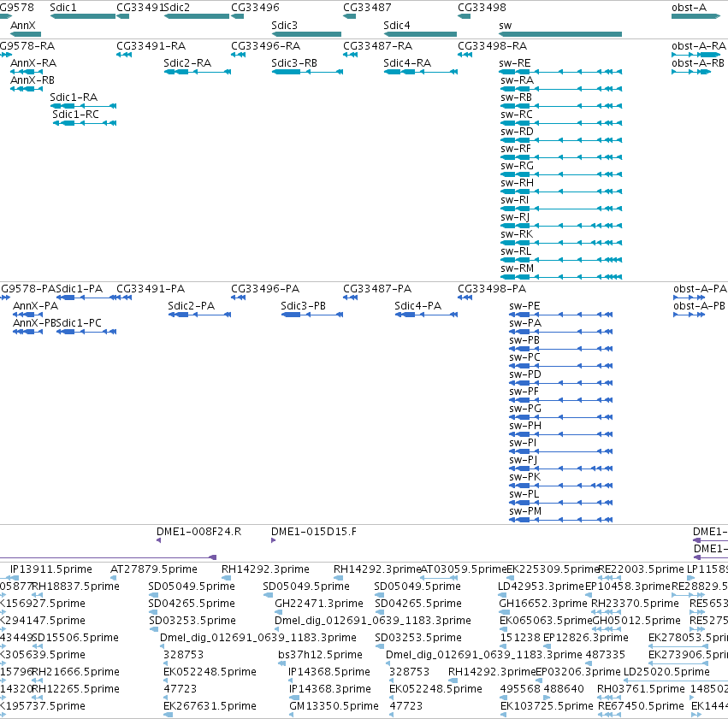Click the sw gene bar glyph
Screen dimensions: 728x719
coord(560,34)
